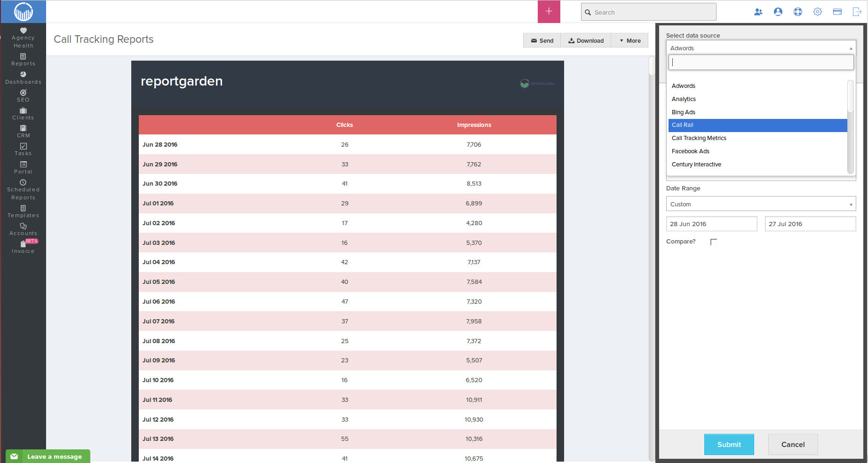Click the Send button
Screen dimensions: 868x463
click(x=542, y=40)
